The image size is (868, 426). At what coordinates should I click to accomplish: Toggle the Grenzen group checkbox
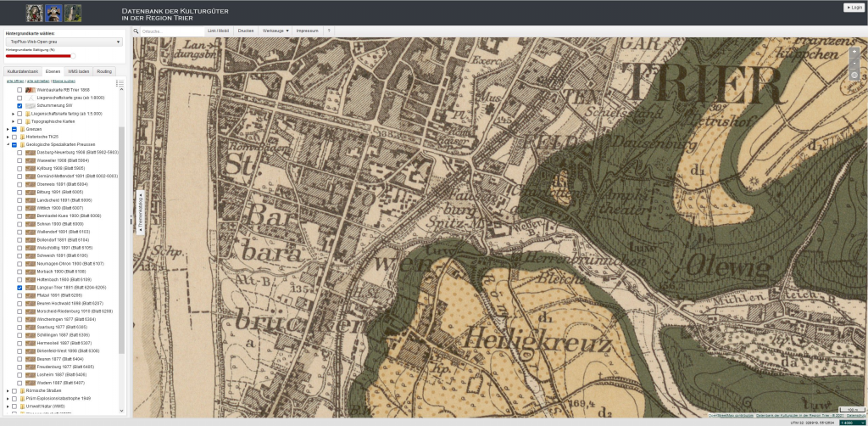14,129
